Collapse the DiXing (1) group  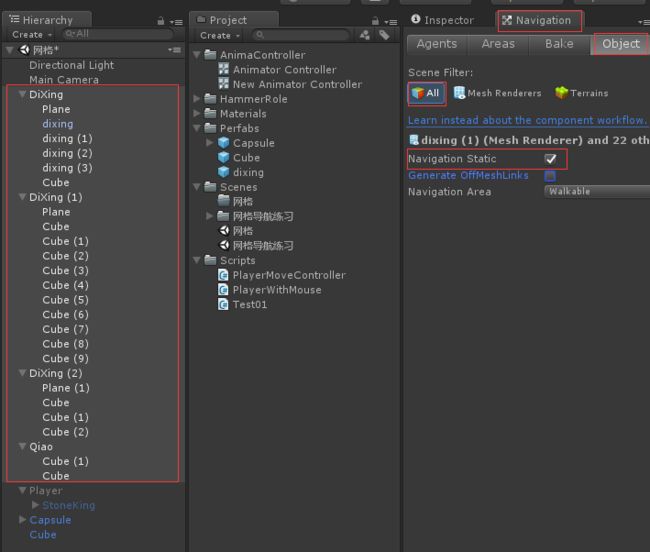(x=23, y=197)
